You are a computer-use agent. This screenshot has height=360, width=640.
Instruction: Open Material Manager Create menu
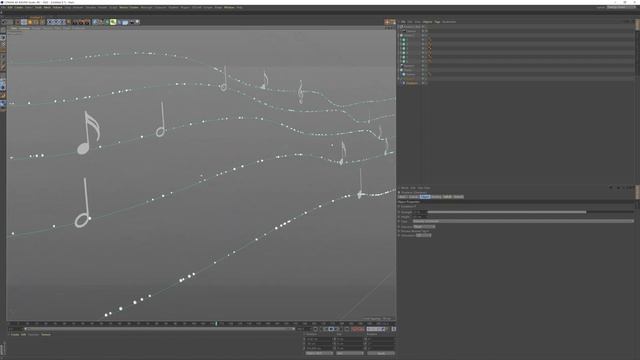[x=15, y=334]
